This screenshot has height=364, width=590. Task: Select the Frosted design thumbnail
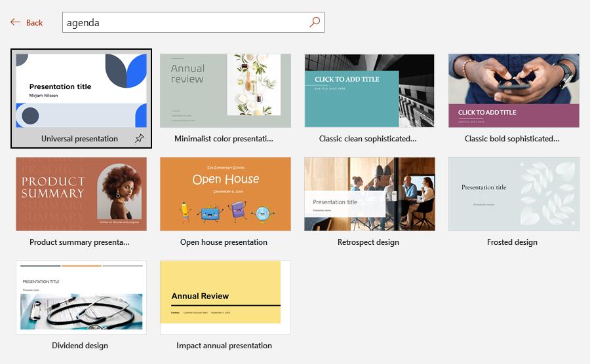(x=513, y=194)
